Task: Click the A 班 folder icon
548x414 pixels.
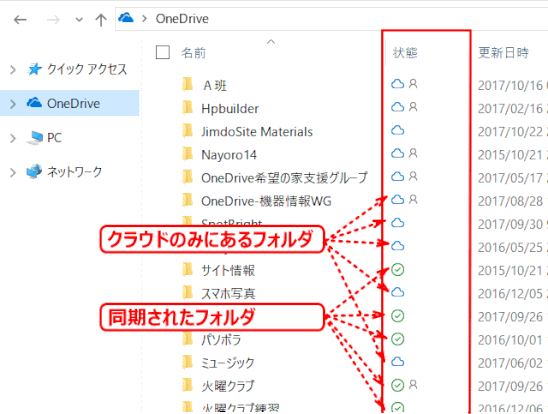Action: point(188,85)
